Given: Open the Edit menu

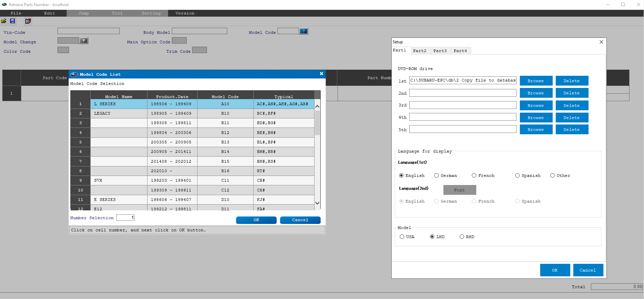Looking at the screenshot, I should click(x=49, y=13).
